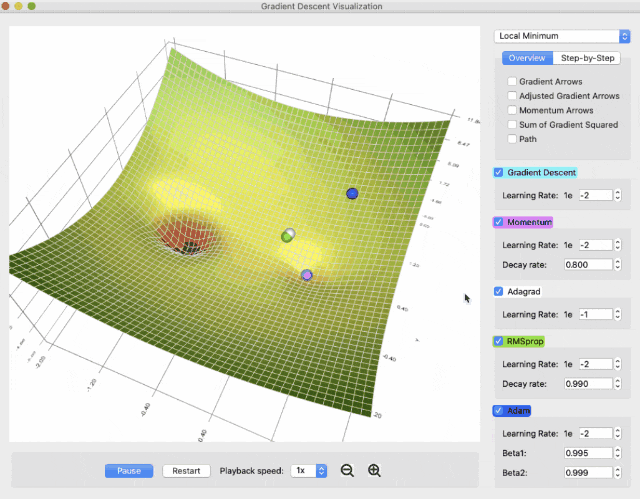The image size is (640, 499).
Task: Pause the animation
Action: (x=129, y=470)
